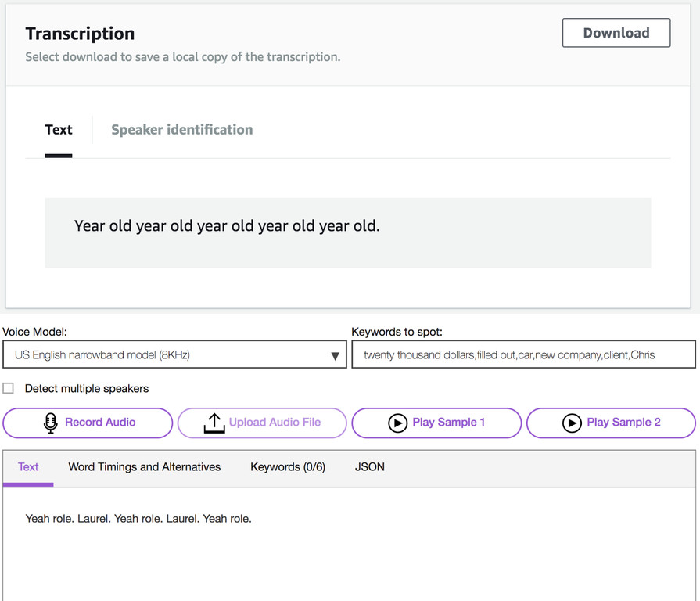The height and width of the screenshot is (601, 700).
Task: Click the 'Year old year old' transcription box
Action: point(347,232)
